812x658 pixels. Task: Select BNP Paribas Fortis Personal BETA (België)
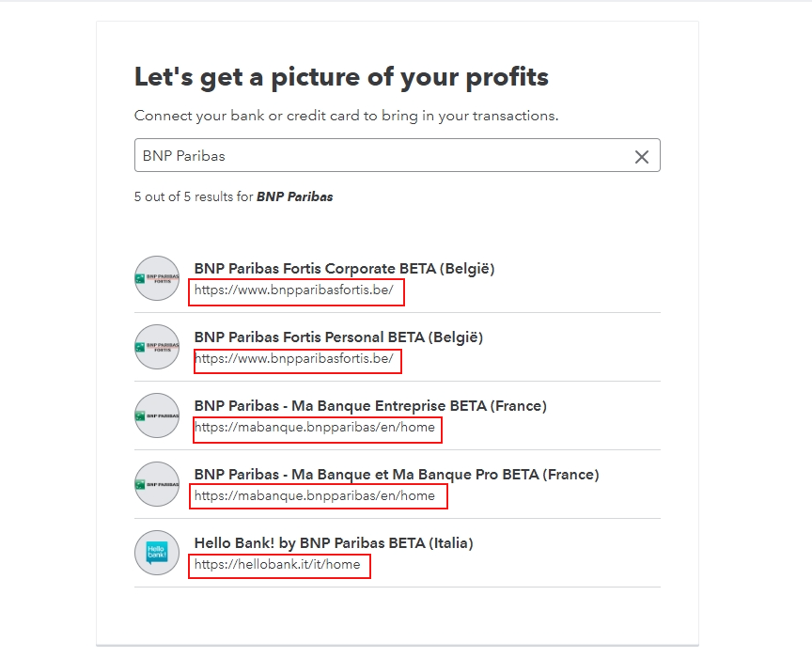pos(338,337)
